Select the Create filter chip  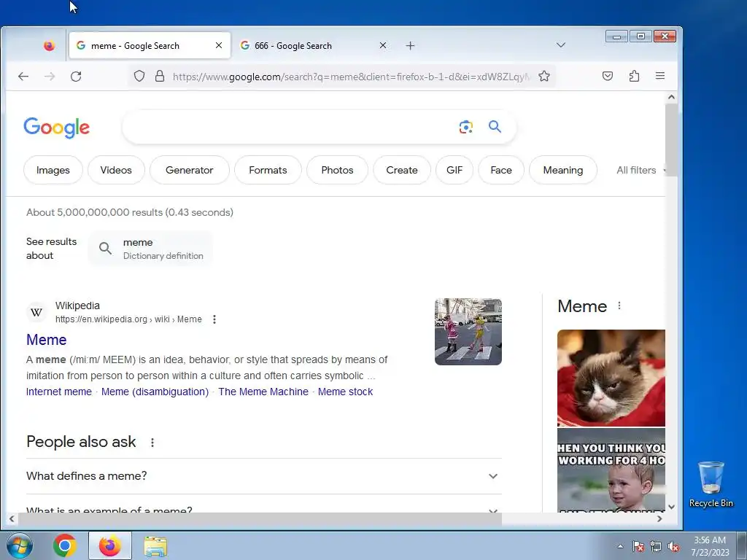coord(402,170)
